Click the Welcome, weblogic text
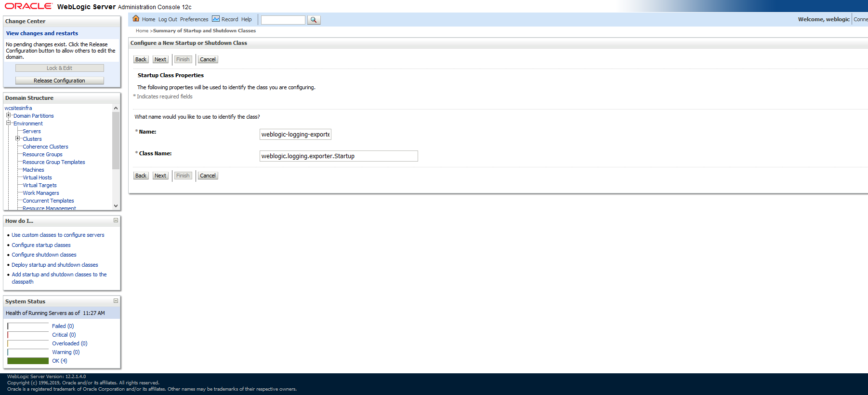Screen dimensions: 868x395 (x=824, y=19)
